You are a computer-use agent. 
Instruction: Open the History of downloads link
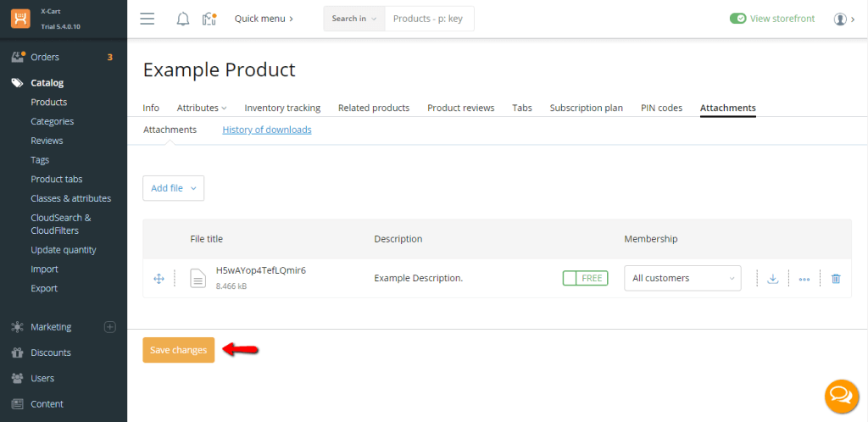(x=267, y=130)
